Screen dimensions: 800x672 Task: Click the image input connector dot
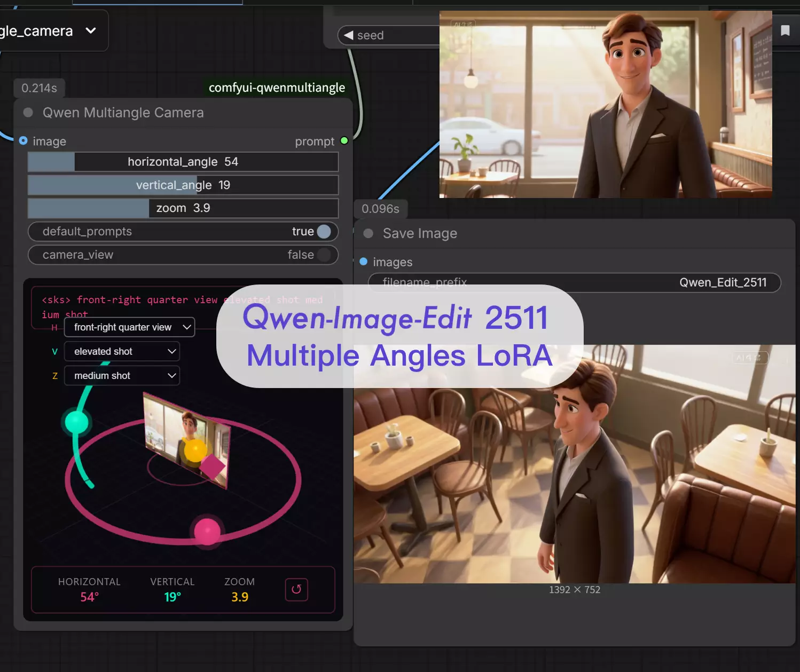pos(23,141)
